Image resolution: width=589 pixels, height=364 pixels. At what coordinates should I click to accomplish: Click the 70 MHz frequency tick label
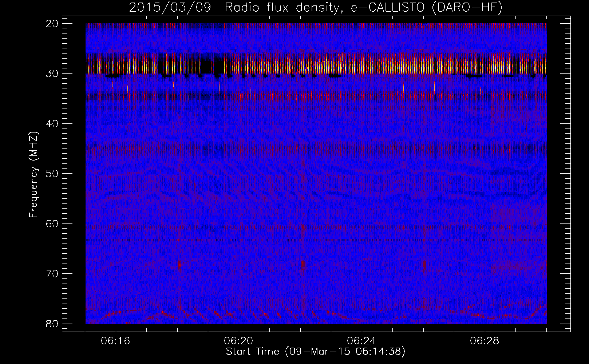point(52,274)
